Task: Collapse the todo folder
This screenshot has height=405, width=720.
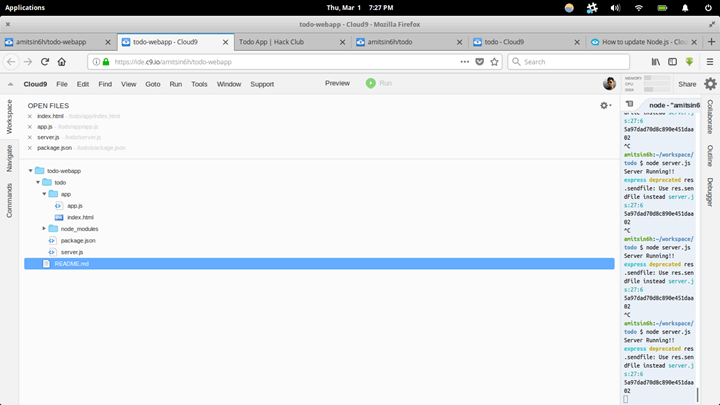Action: click(38, 182)
